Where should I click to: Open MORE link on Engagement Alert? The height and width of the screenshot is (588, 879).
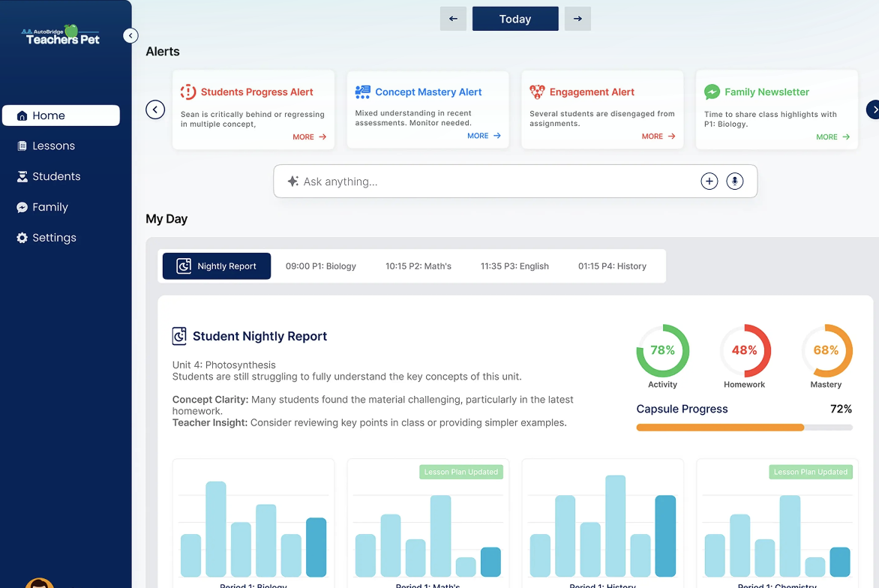pos(658,136)
